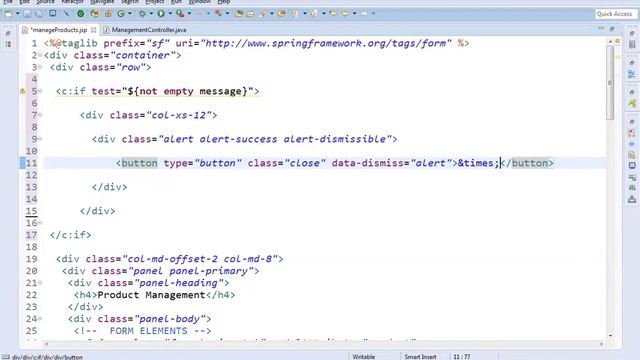Open the bottom download-tray icon in right trim

[x=632, y=200]
